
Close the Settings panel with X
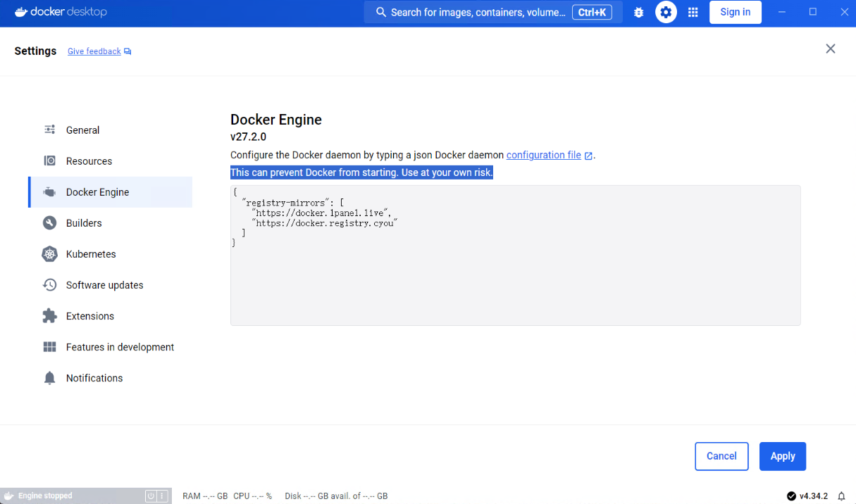831,49
